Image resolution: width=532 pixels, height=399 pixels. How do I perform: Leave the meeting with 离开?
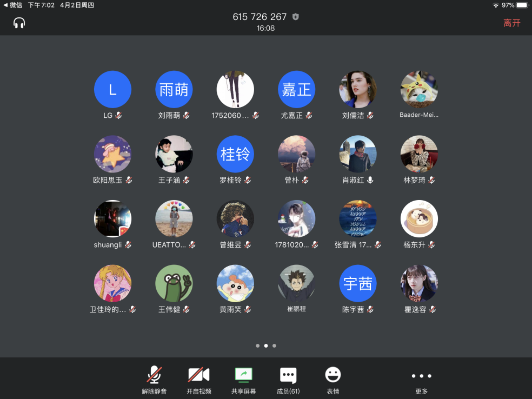point(511,23)
